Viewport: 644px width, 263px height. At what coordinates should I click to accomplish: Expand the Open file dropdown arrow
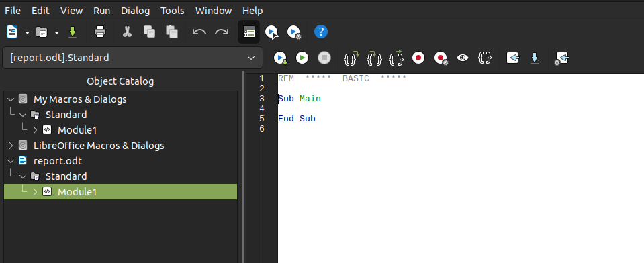point(56,32)
